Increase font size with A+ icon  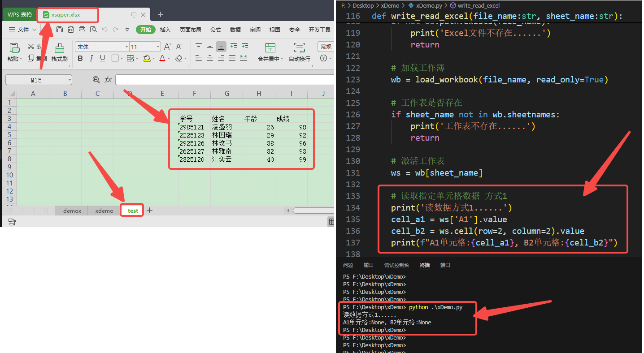point(168,47)
